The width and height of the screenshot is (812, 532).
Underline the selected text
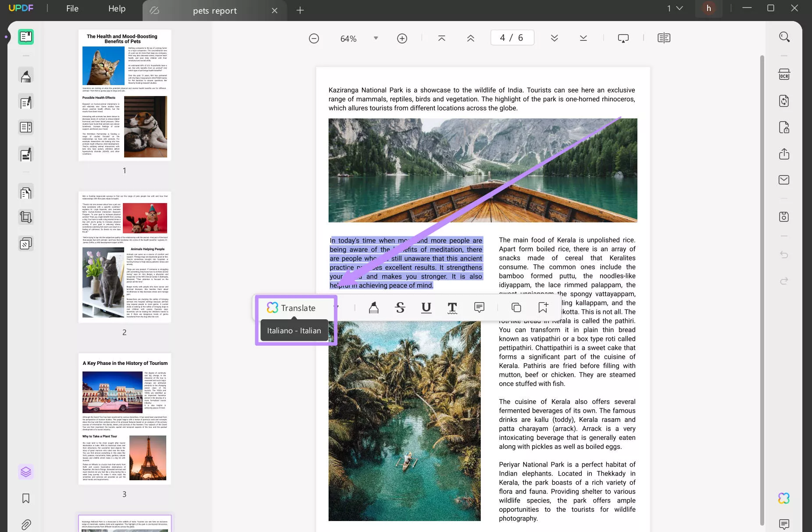[x=426, y=308]
